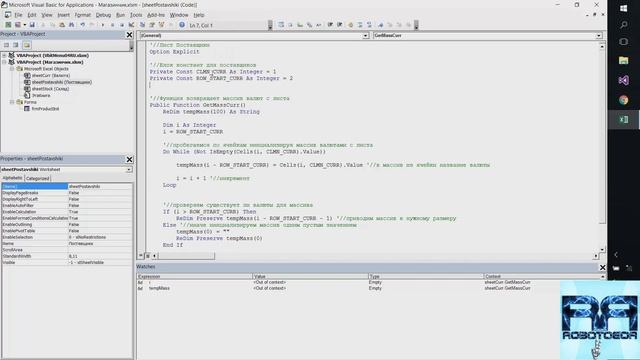Toggle Folders icon in Project panel
Screen dimensions: 640x360
coord(27,45)
